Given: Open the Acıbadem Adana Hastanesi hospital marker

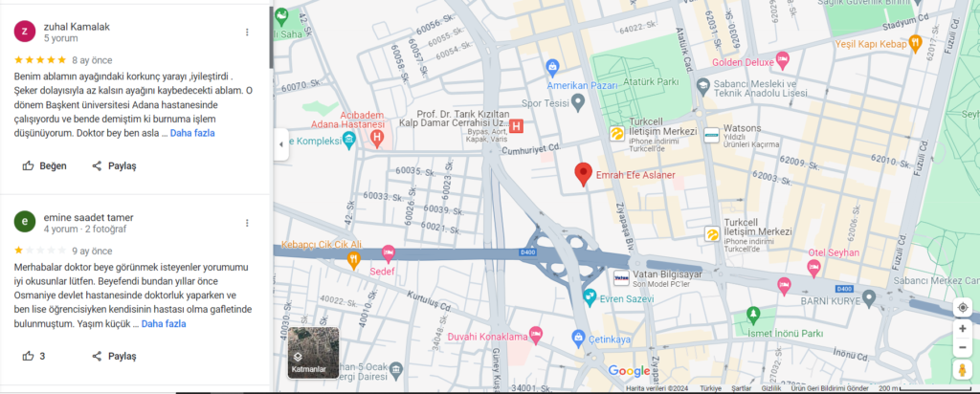Looking at the screenshot, I should 377,136.
